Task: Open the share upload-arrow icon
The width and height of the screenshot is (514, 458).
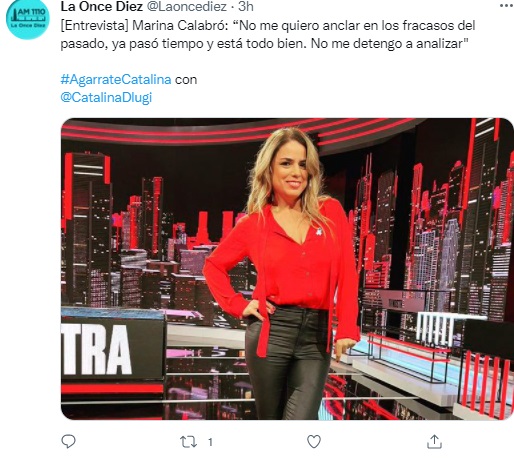Action: (x=434, y=442)
